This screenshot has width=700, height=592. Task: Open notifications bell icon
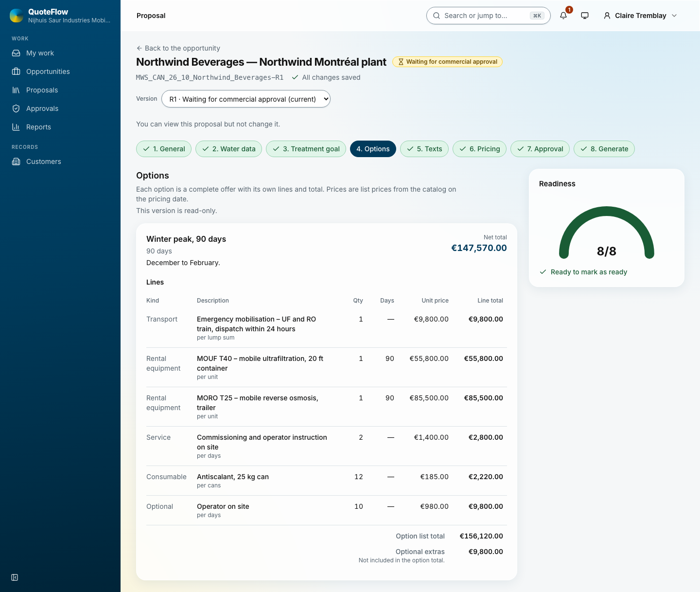click(x=563, y=16)
